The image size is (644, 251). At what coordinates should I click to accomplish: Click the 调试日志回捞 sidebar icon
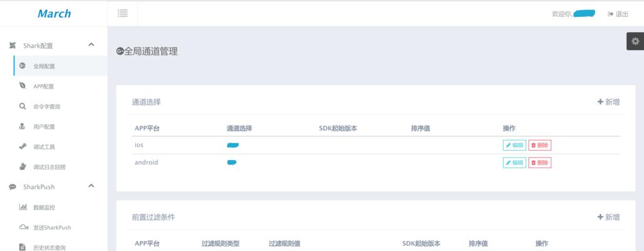tap(23, 167)
